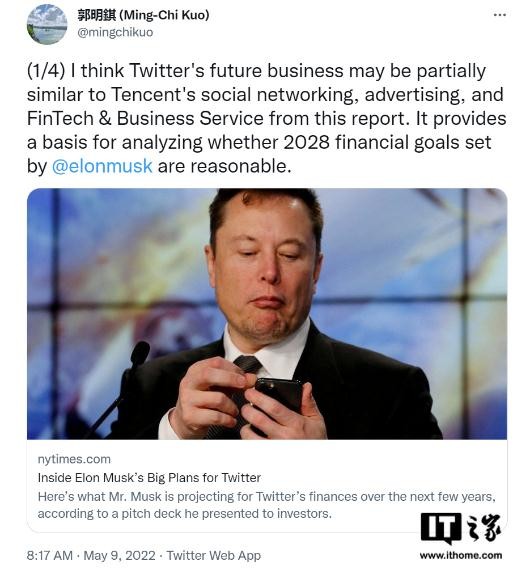Image resolution: width=523 pixels, height=568 pixels.
Task: Open the article preview photo
Action: [267, 314]
